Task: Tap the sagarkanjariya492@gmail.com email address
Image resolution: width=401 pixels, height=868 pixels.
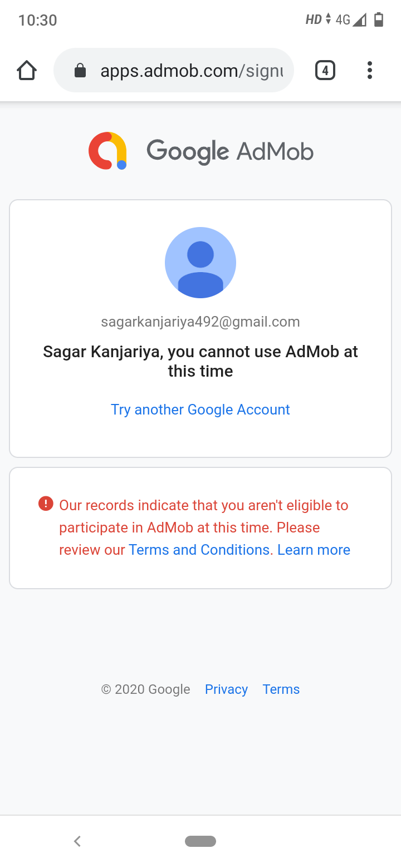Action: click(200, 322)
